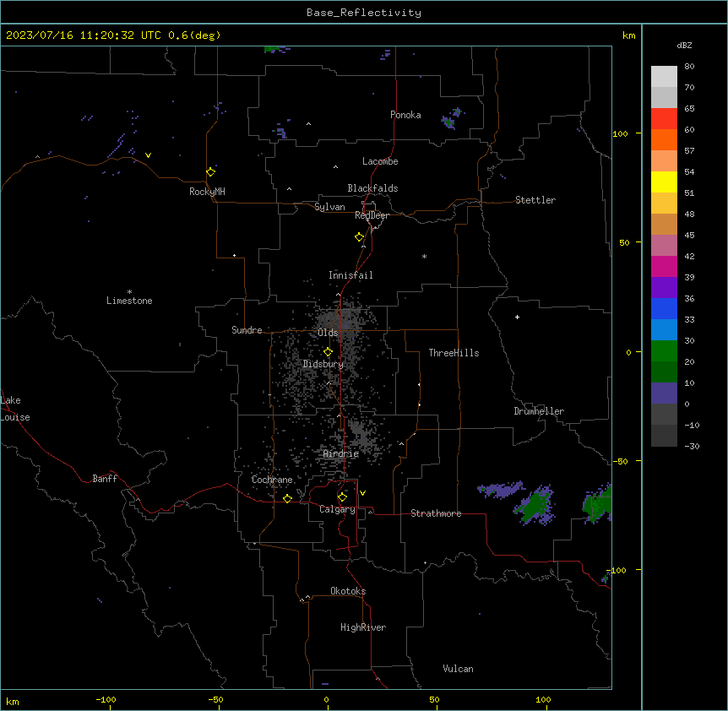Image resolution: width=728 pixels, height=711 pixels.
Task: Click the Banff label
Action: click(105, 479)
